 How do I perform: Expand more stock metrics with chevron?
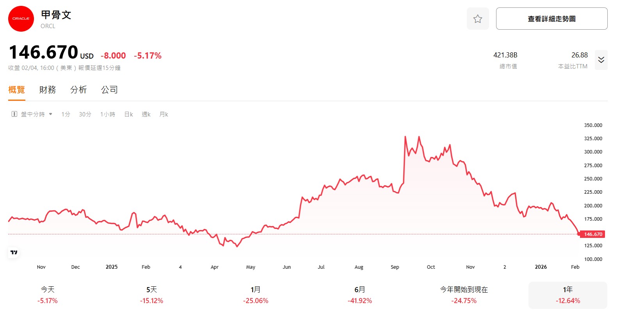click(x=601, y=60)
